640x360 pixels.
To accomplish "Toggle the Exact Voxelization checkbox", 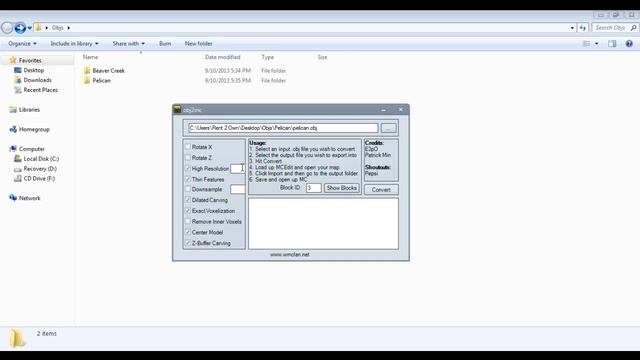I will click(188, 211).
